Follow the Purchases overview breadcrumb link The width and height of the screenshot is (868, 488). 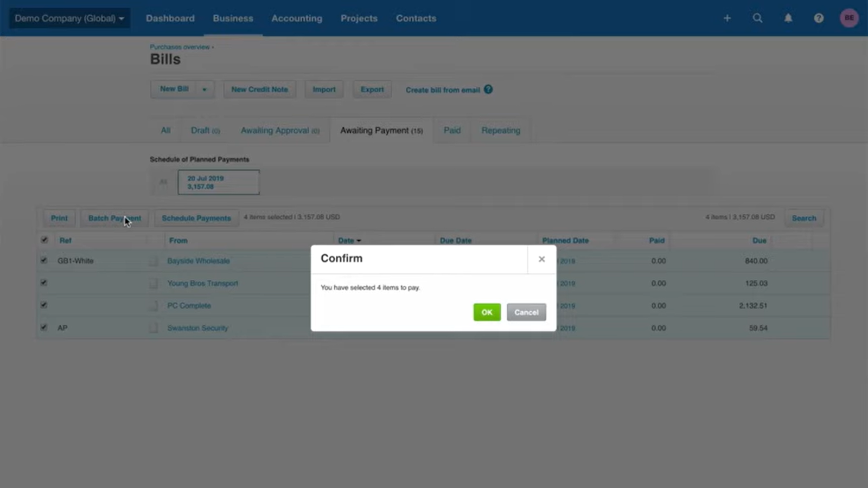coord(180,47)
